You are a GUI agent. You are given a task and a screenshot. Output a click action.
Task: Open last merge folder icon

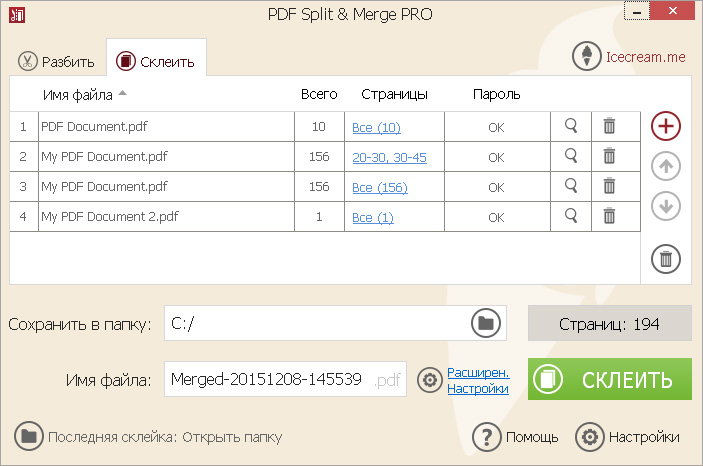coord(29,436)
